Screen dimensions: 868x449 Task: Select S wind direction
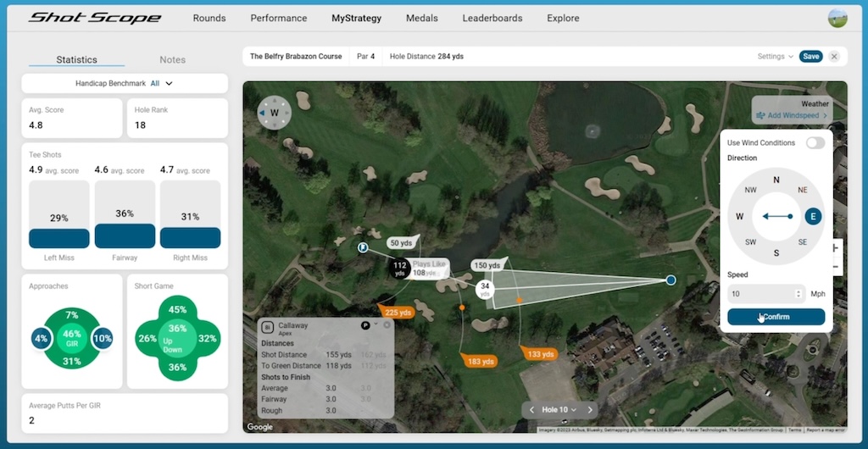pyautogui.click(x=776, y=253)
